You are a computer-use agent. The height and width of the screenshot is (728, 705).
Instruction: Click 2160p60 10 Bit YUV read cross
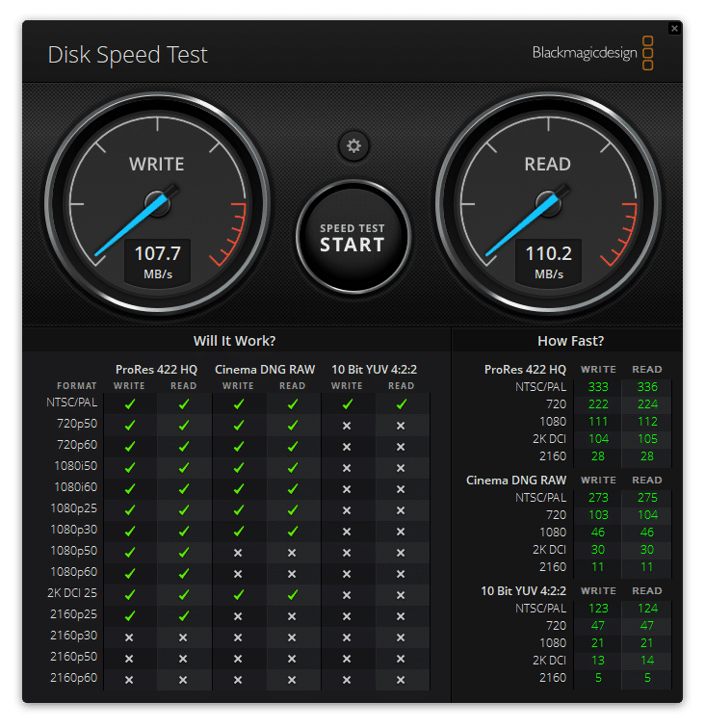click(x=401, y=680)
